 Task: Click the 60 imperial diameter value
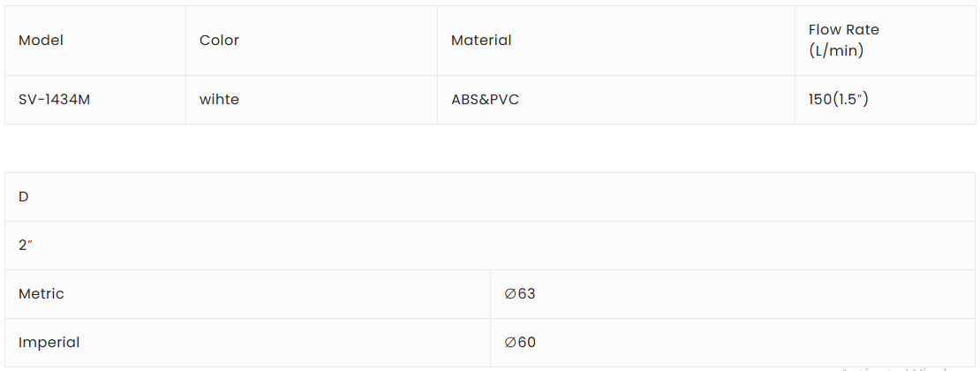pyautogui.click(x=526, y=343)
